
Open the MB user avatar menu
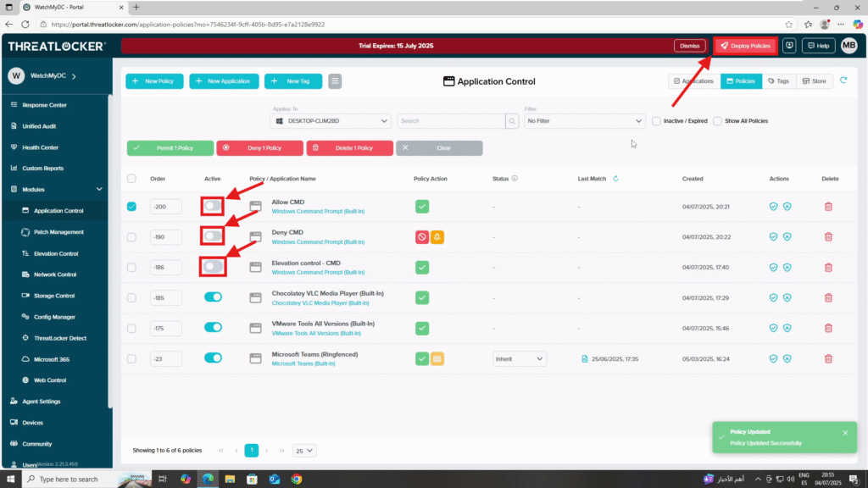(849, 46)
